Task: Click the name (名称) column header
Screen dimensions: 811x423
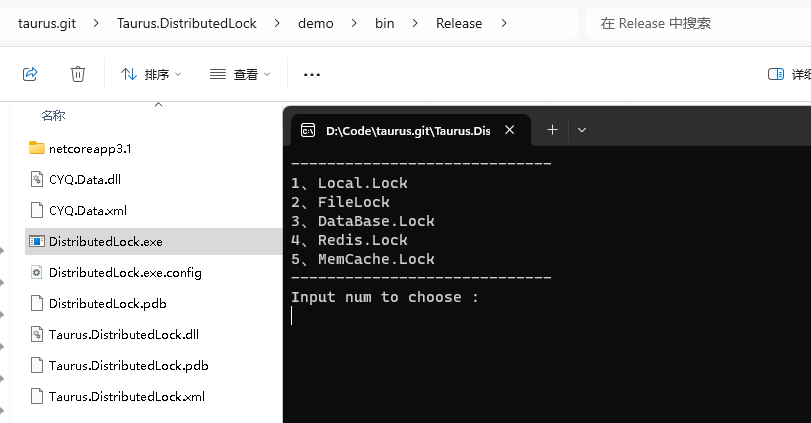Action: click(x=54, y=115)
